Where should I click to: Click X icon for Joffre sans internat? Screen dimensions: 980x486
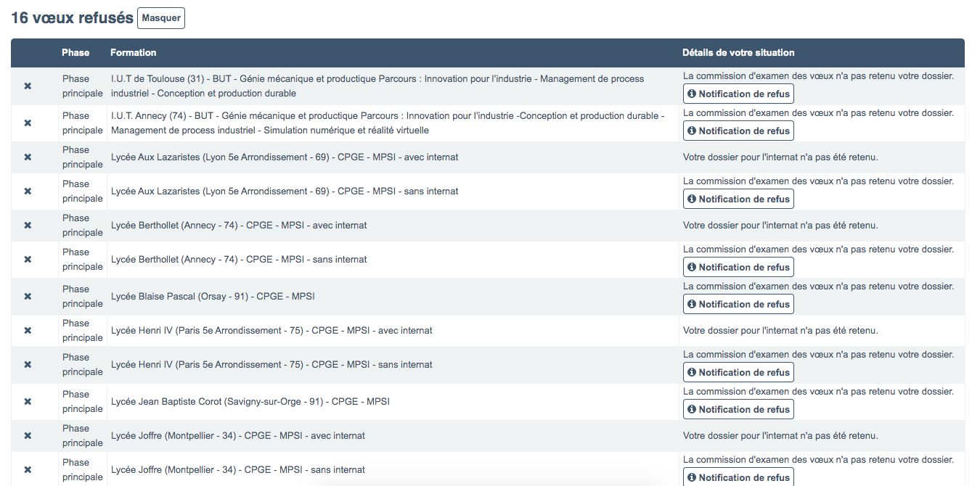(x=28, y=470)
